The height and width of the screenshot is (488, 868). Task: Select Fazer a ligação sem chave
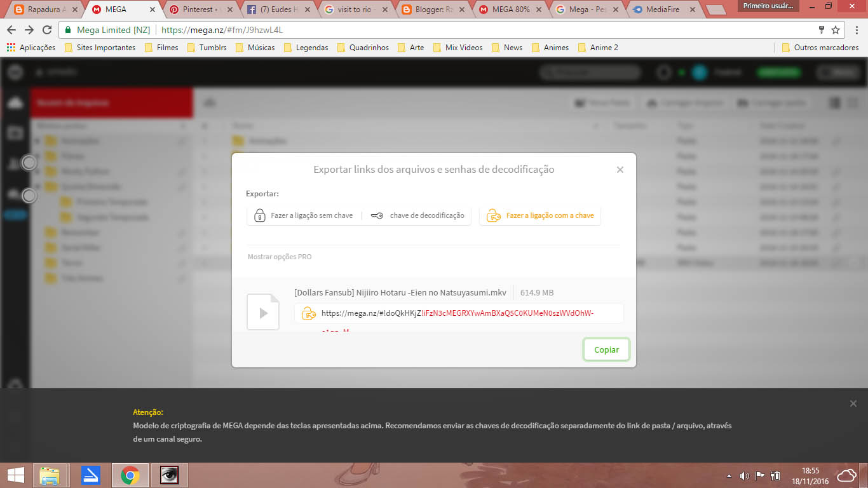tap(304, 215)
